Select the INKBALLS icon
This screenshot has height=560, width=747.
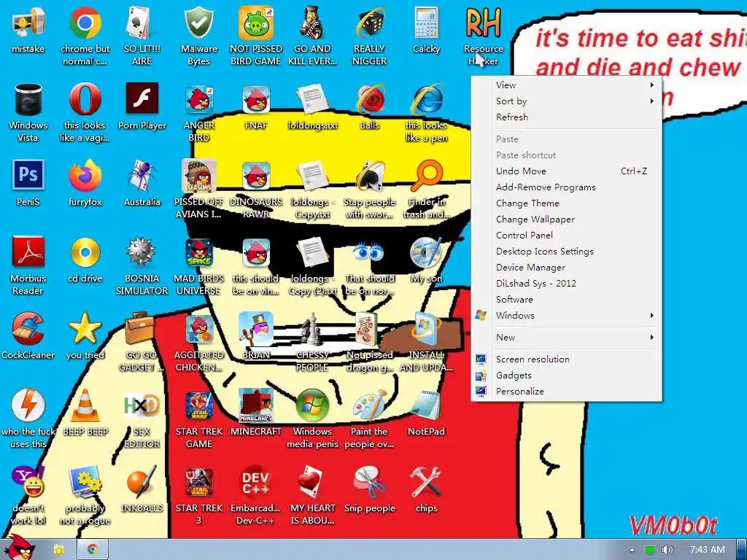tap(142, 482)
